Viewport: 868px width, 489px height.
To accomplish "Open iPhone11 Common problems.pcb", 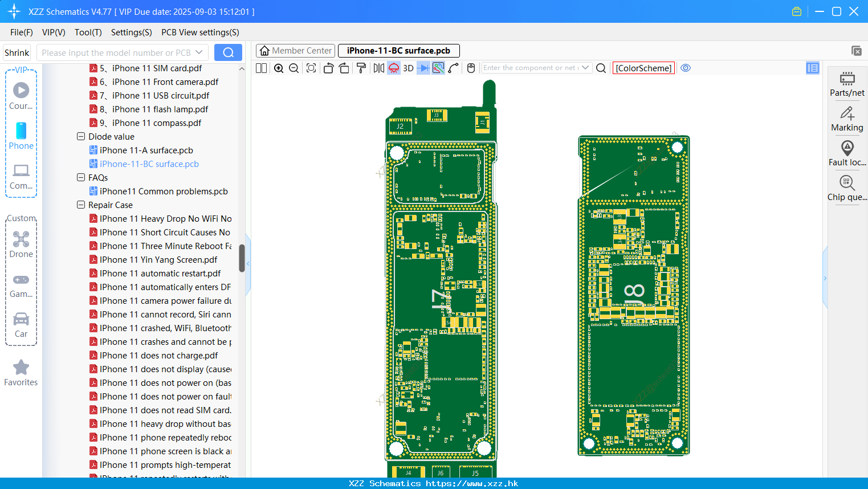I will [164, 191].
